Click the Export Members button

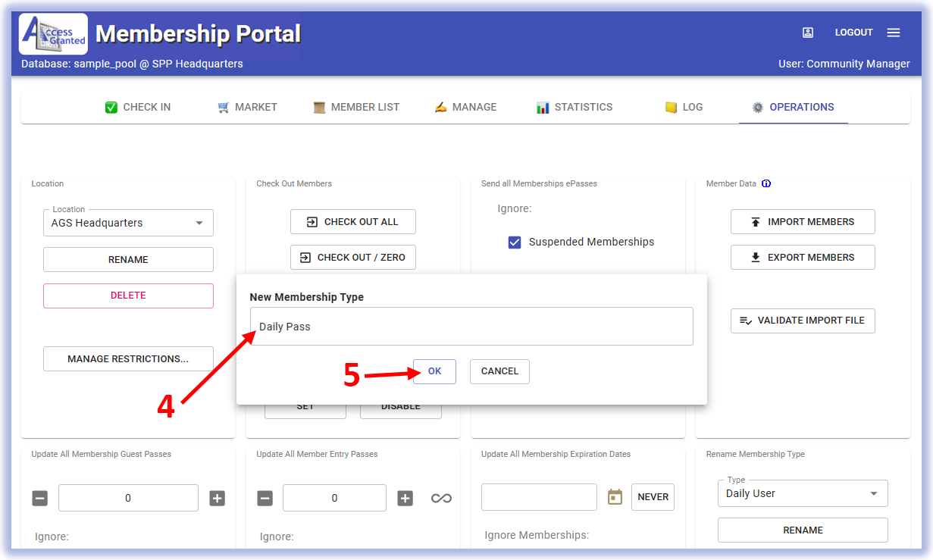[803, 258]
